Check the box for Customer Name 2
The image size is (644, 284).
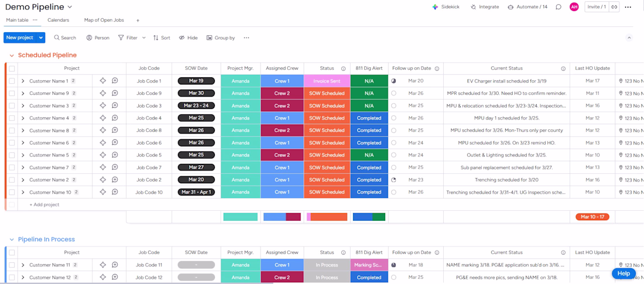12,180
